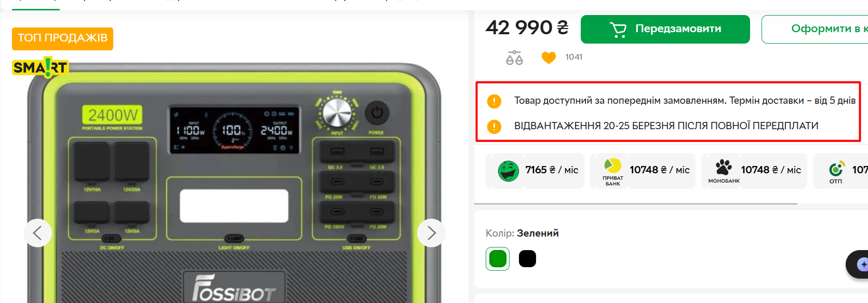The image size is (868, 303).
Task: Select the green color swatch
Action: click(x=498, y=259)
